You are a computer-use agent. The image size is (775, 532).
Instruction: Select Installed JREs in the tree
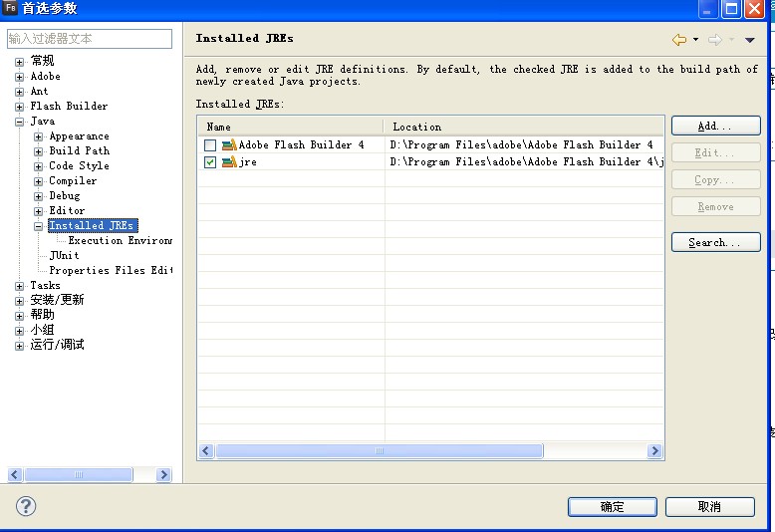pos(93,225)
